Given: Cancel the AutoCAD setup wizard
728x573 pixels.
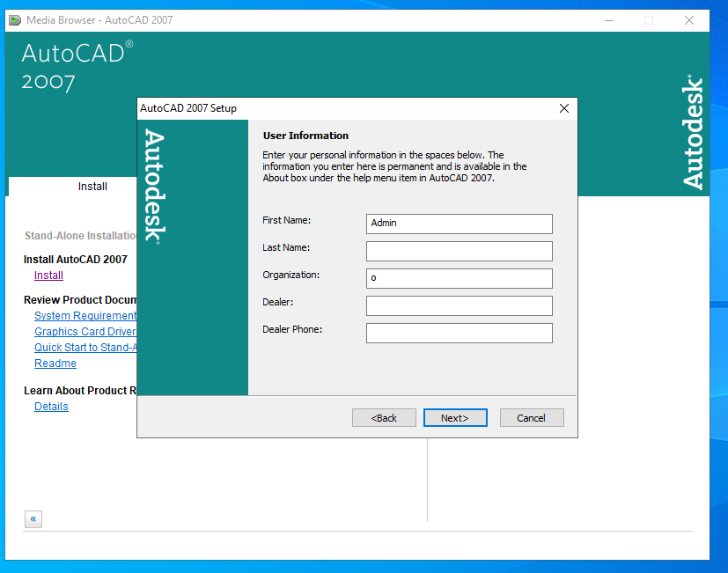Looking at the screenshot, I should point(531,418).
